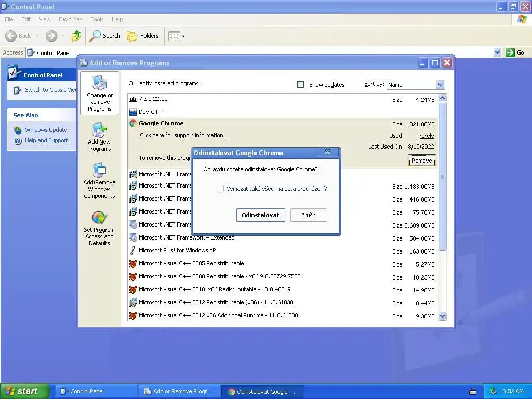Click here for support information link
This screenshot has height=399, width=532.
(x=182, y=135)
